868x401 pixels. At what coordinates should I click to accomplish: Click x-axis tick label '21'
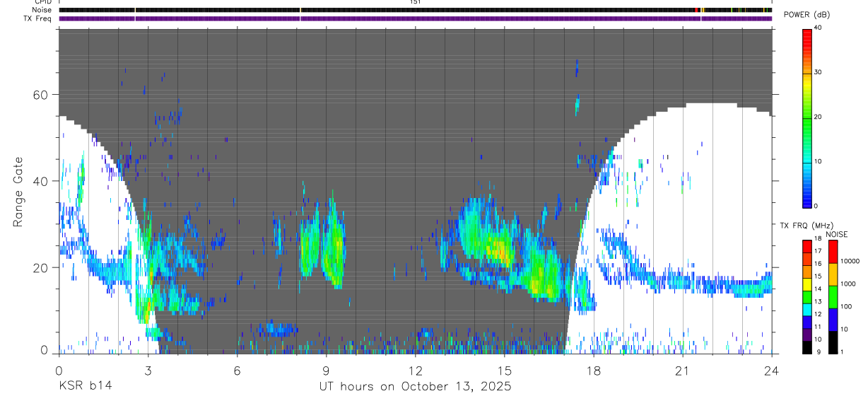click(683, 370)
